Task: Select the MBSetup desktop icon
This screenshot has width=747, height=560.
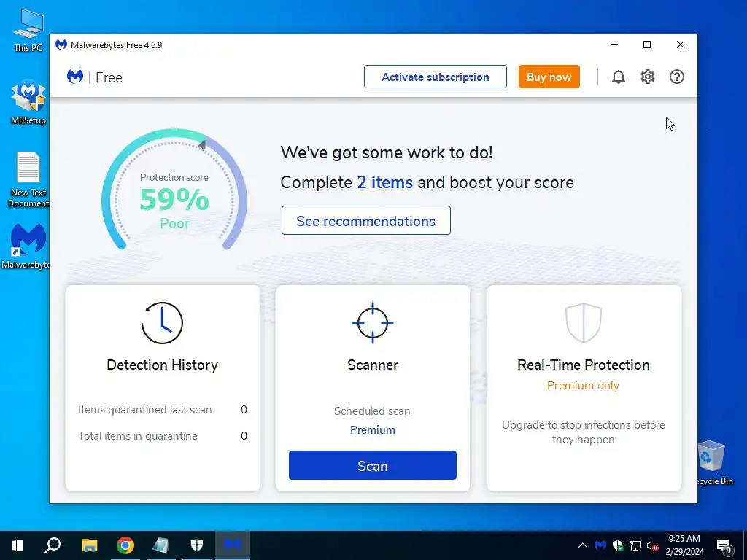Action: click(28, 102)
